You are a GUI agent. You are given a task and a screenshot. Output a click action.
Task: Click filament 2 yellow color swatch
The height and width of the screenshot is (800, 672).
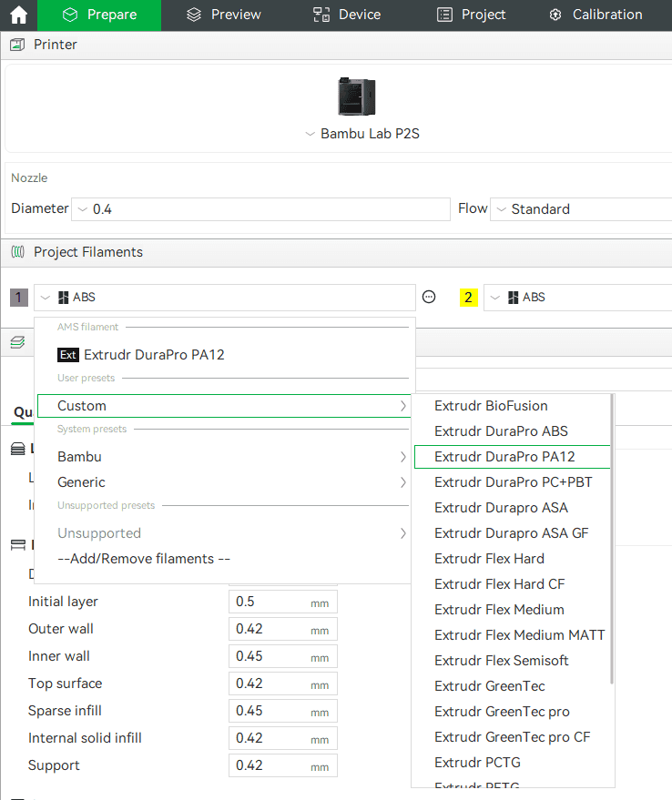click(x=468, y=298)
